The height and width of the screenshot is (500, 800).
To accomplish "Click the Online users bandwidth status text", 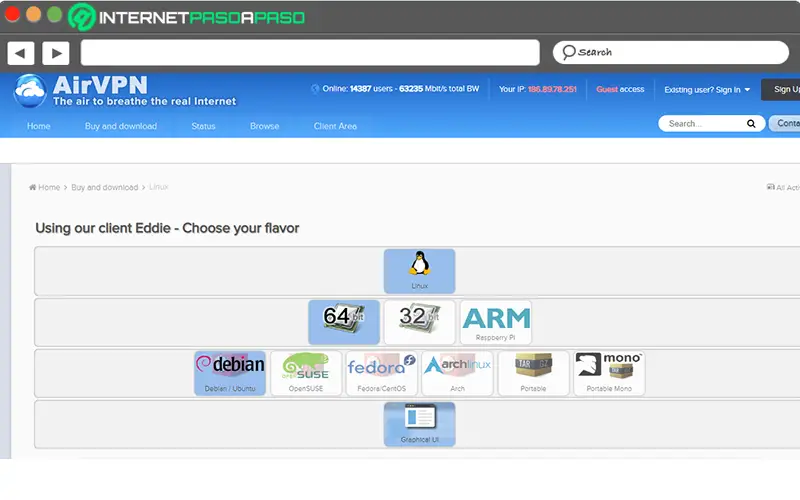I will [x=401, y=89].
